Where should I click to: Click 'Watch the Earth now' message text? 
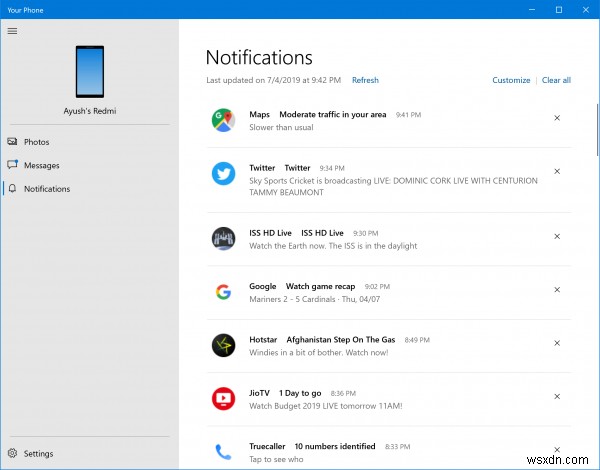coord(333,246)
